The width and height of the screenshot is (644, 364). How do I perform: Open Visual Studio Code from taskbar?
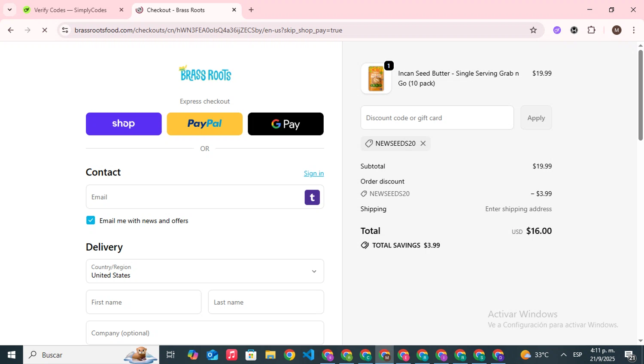click(309, 355)
